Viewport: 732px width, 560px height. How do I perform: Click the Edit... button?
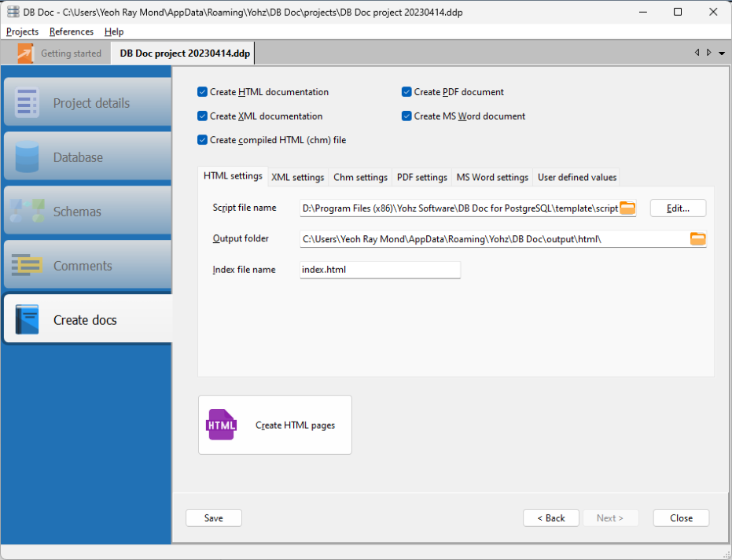point(677,208)
